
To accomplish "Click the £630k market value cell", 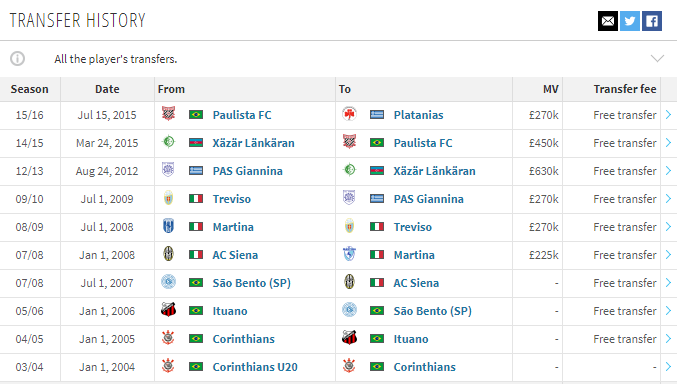I will pos(544,171).
